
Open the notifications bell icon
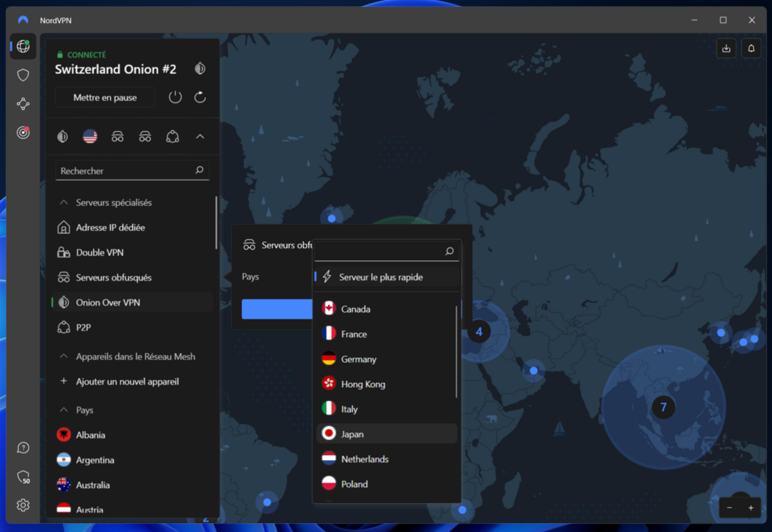[x=751, y=48]
